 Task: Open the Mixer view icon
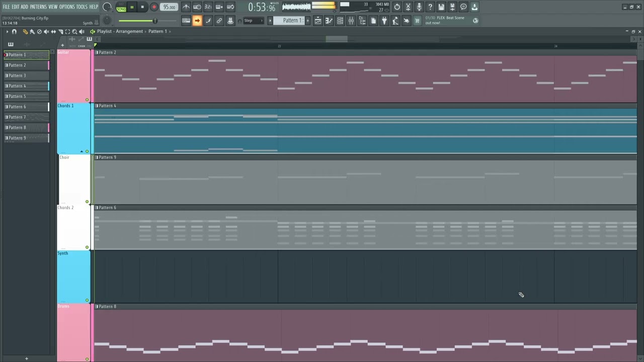[x=351, y=21]
